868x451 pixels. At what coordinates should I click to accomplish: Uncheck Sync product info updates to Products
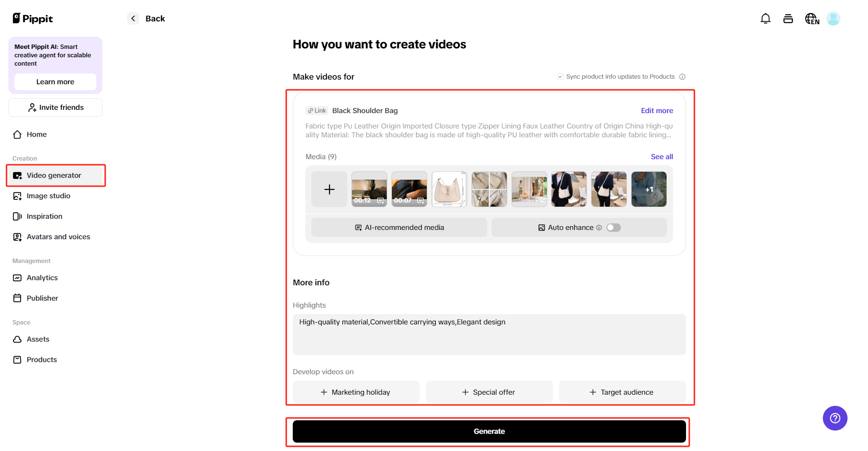coord(560,76)
